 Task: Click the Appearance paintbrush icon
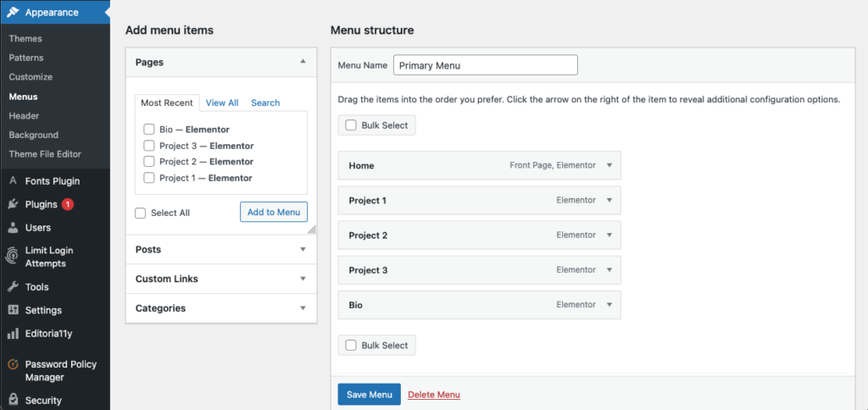[x=14, y=12]
